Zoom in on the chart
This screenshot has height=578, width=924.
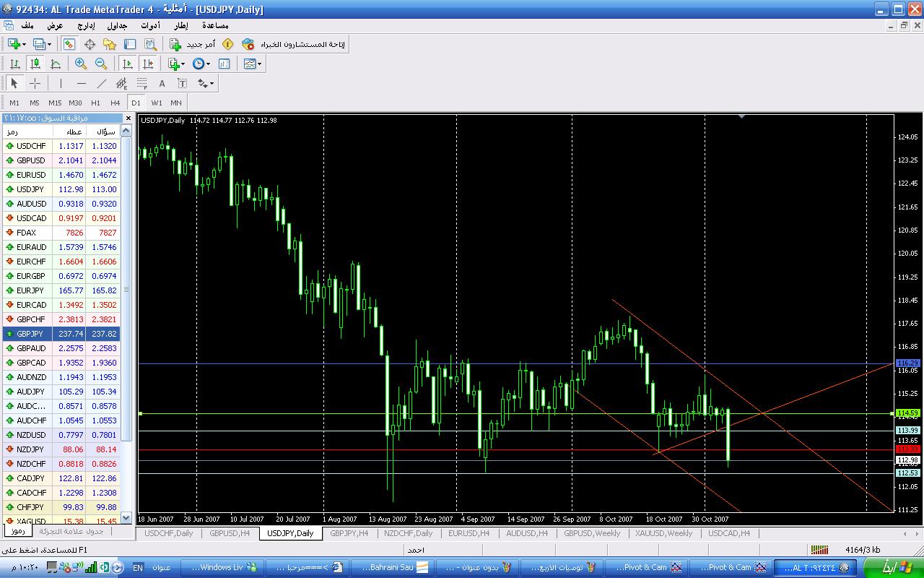(81, 64)
